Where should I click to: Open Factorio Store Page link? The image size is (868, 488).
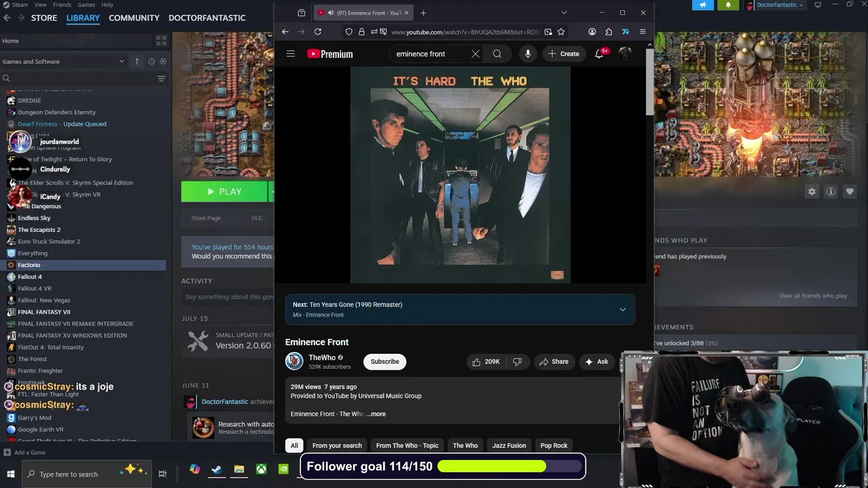(206, 218)
